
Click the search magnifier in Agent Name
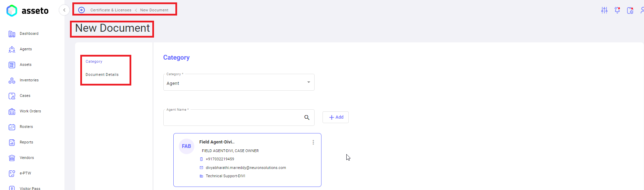coord(307,118)
